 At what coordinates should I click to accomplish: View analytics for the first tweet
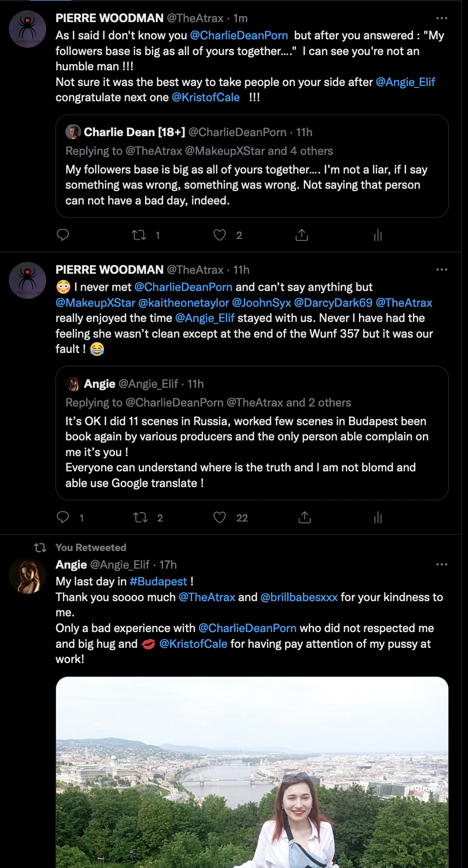(378, 235)
